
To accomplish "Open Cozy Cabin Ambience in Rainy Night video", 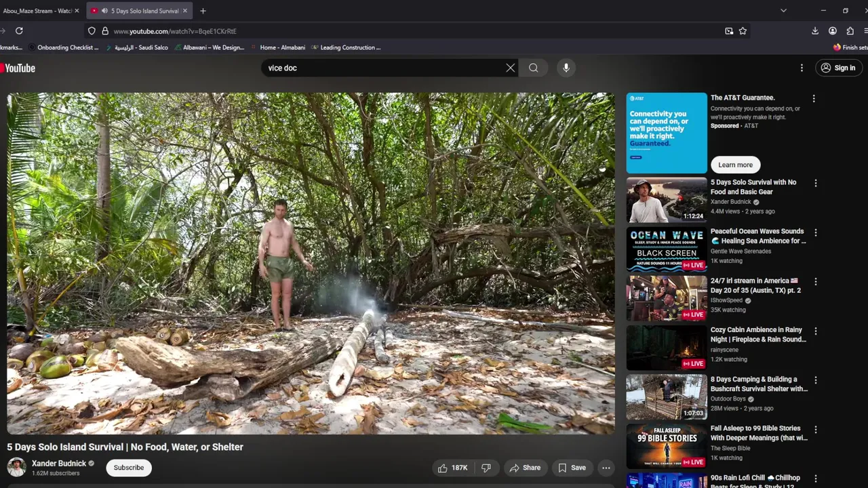I will pos(758,335).
